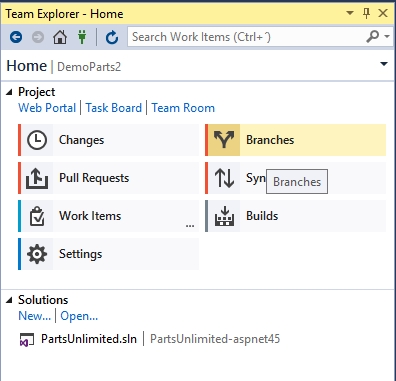Click Open... solution link
Viewport: 396px width, 381px height.
click(x=79, y=316)
